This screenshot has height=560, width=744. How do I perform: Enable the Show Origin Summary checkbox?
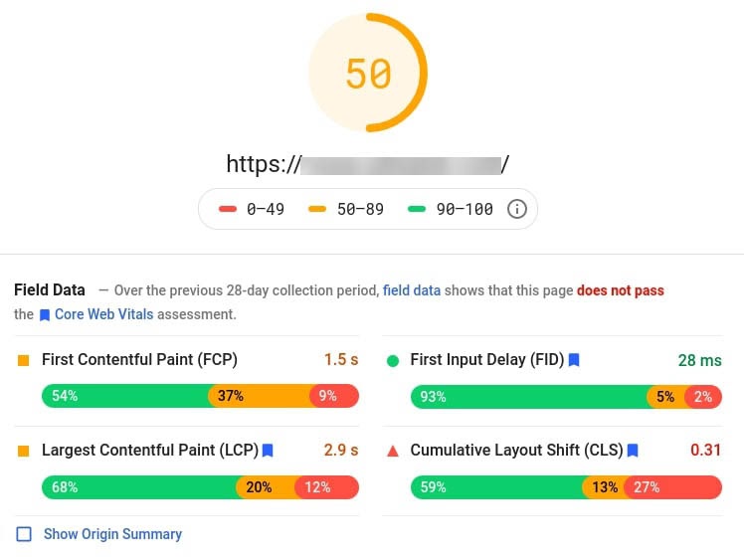click(24, 534)
